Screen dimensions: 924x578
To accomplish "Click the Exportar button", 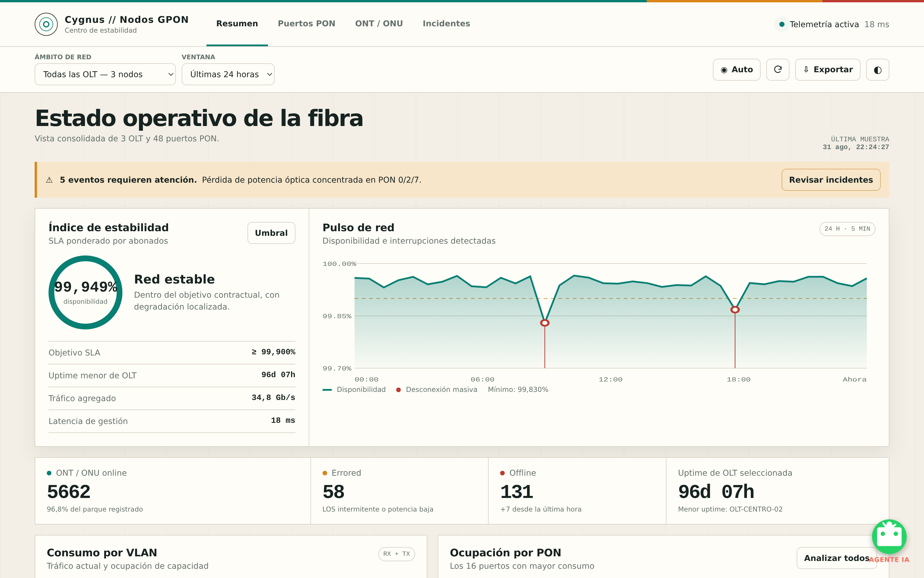I will pos(827,70).
